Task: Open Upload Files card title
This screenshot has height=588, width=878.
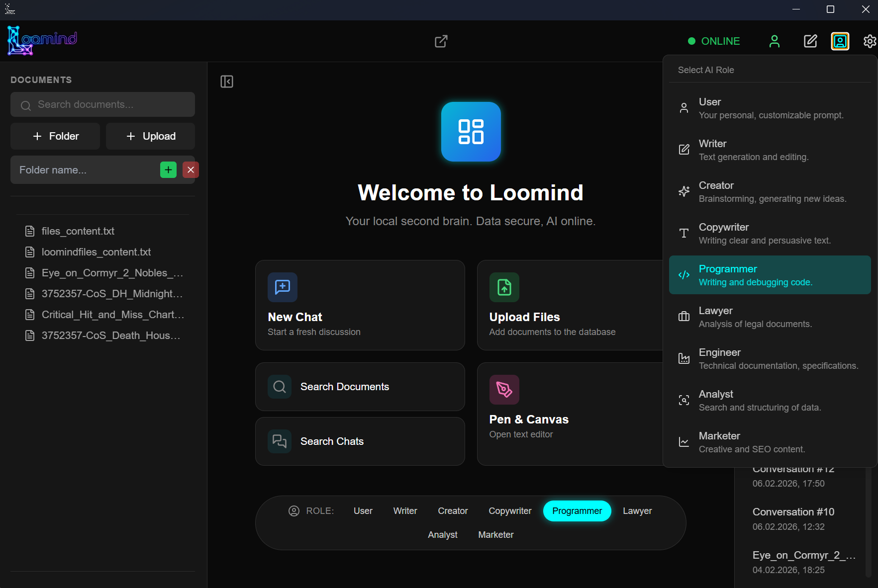Action: [524, 317]
